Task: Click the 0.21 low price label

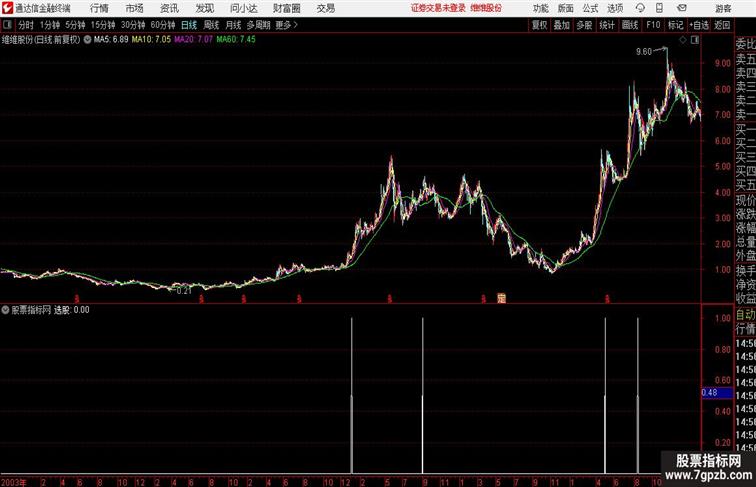Action: tap(184, 291)
